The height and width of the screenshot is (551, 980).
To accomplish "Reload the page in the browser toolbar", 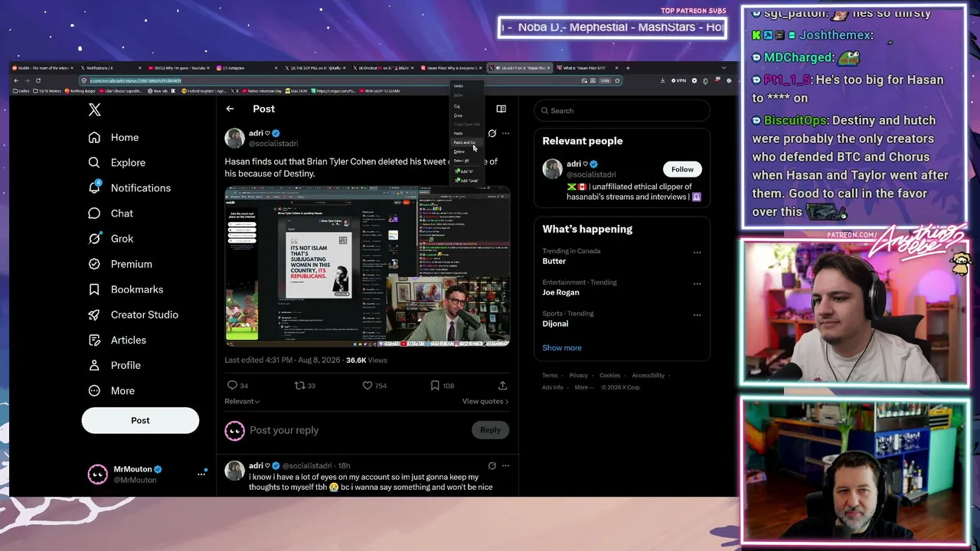I will [x=38, y=80].
